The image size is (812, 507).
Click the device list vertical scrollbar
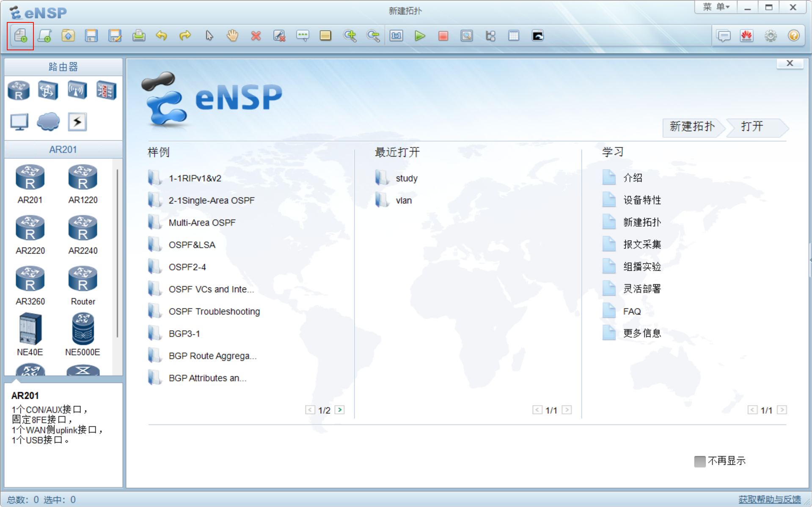(x=117, y=254)
